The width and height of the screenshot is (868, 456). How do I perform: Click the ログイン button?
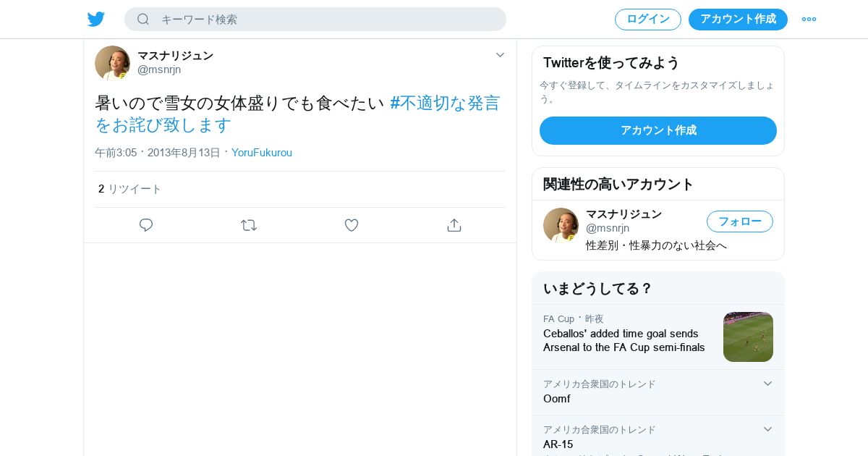pos(648,20)
